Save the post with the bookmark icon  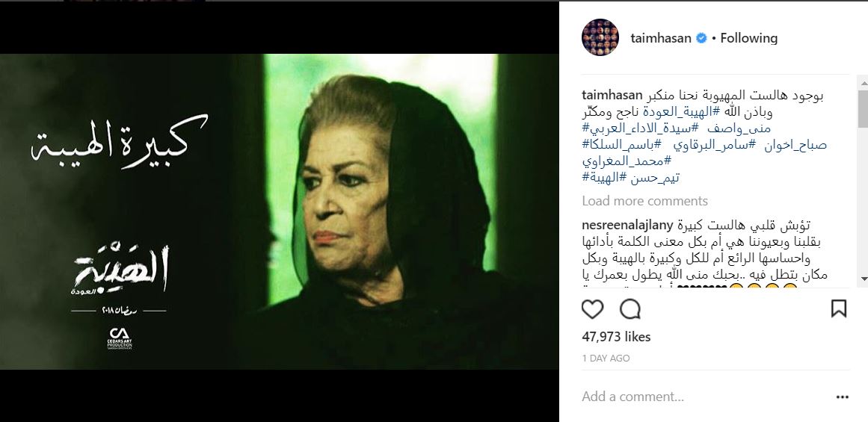click(x=839, y=308)
